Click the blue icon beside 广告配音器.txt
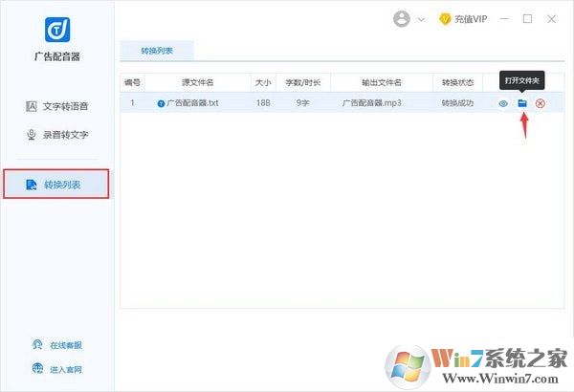574x392 pixels. pyautogui.click(x=161, y=103)
